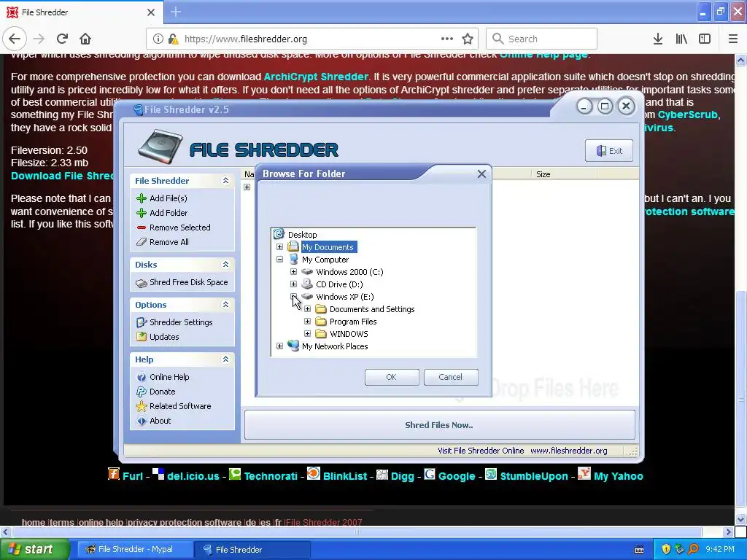Viewport: 747px width, 560px height.
Task: Click the About info icon
Action: tap(142, 421)
